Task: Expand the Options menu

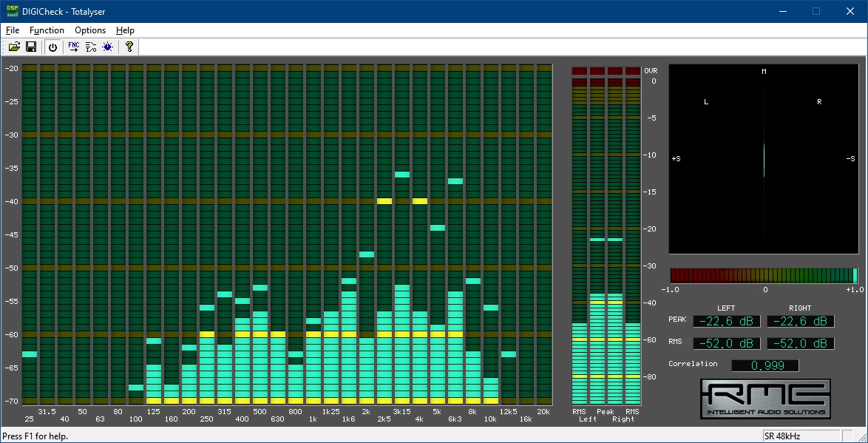Action: (x=90, y=30)
